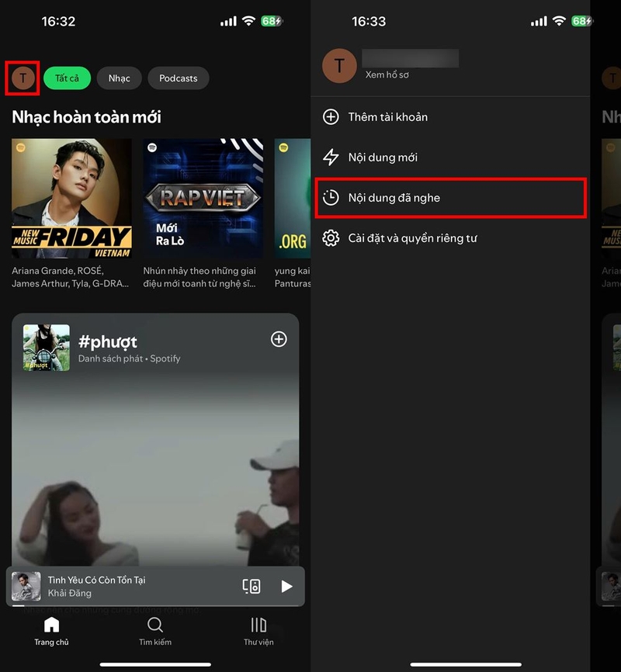Select the Podcasts filter chip
This screenshot has height=672, width=621.
pyautogui.click(x=179, y=78)
